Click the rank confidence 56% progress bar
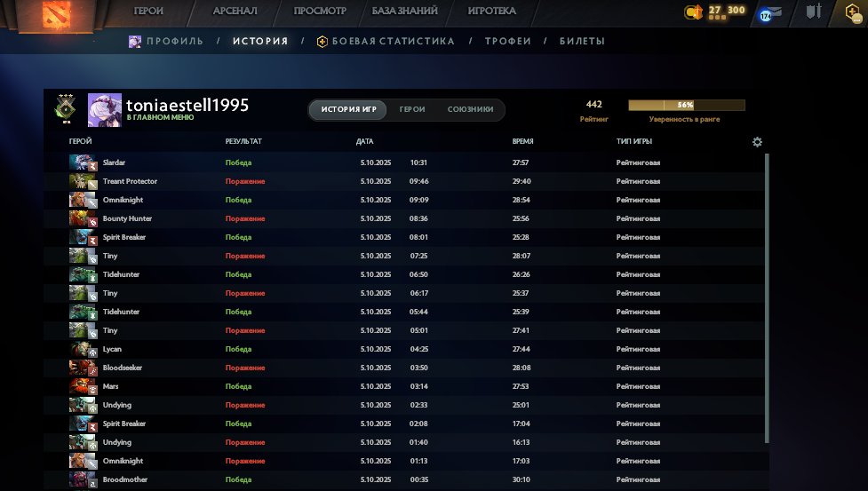 click(686, 105)
